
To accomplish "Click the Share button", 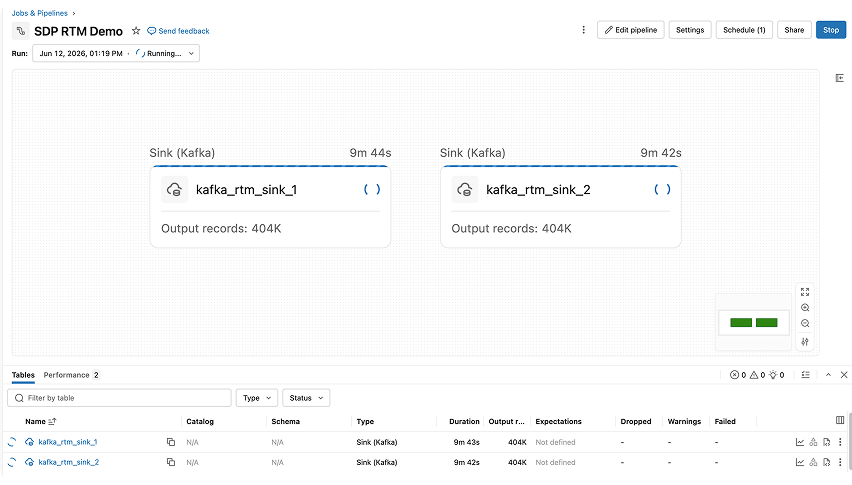I will pos(794,30).
